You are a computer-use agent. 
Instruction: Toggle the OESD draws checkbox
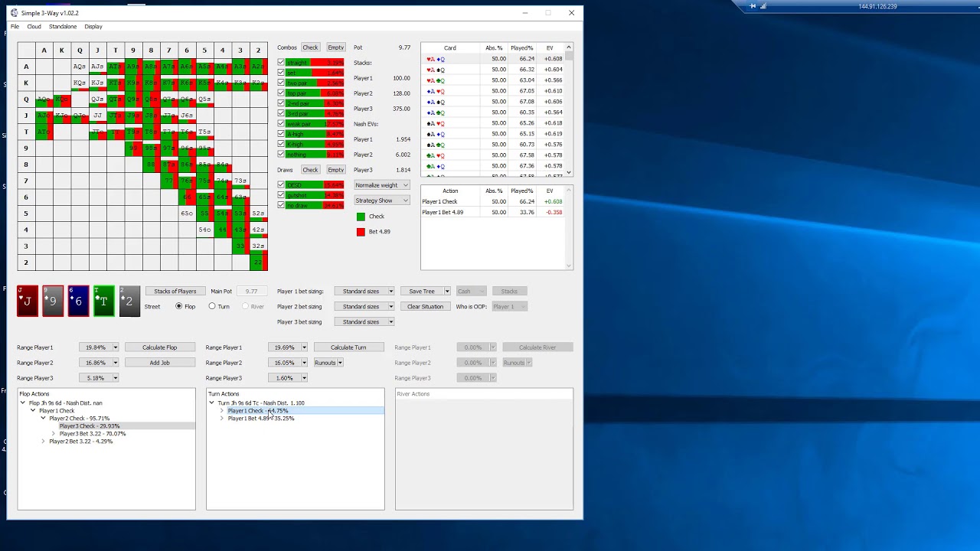[281, 185]
